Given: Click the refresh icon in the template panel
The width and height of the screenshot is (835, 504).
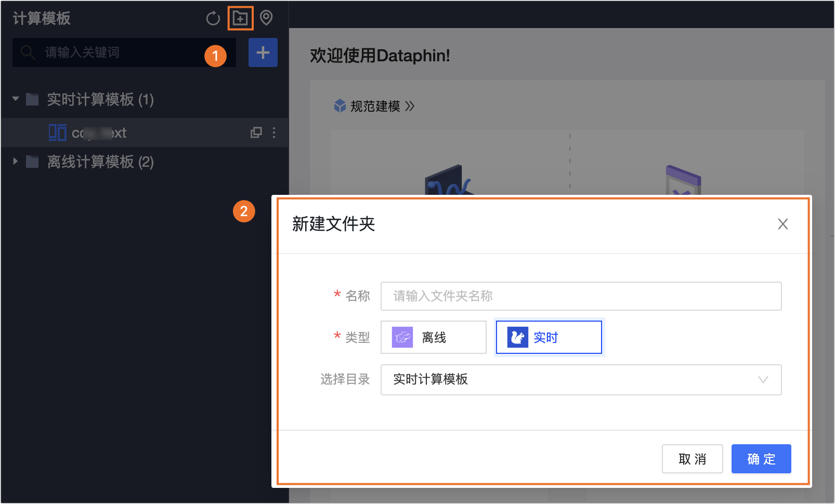Looking at the screenshot, I should pyautogui.click(x=213, y=19).
